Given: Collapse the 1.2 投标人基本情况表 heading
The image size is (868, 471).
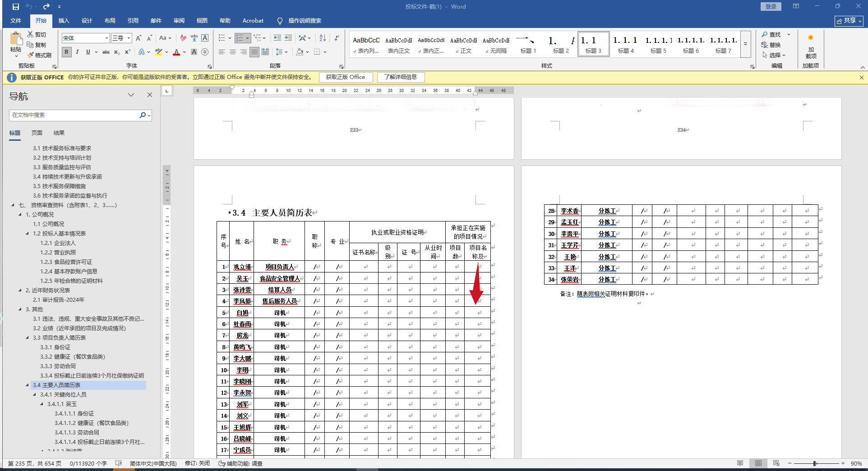Looking at the screenshot, I should (x=28, y=233).
